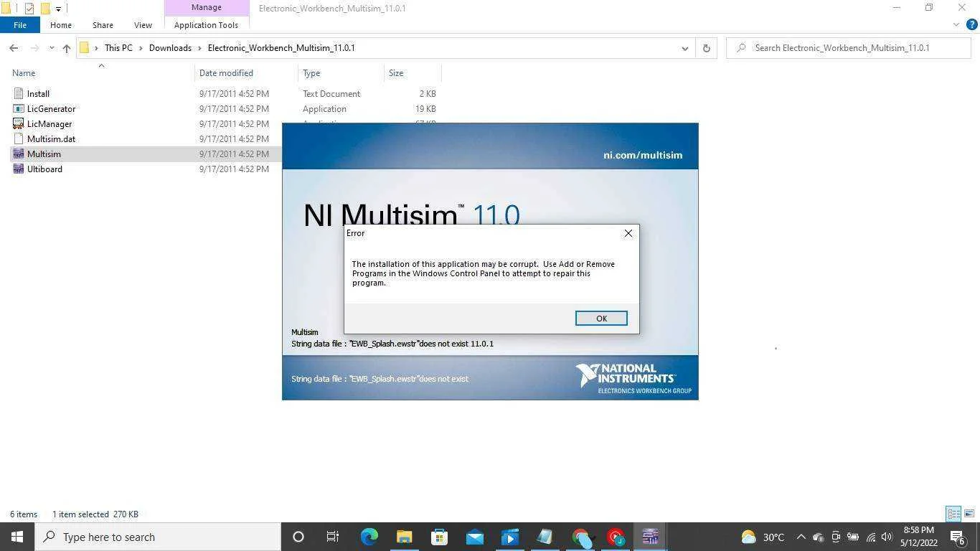Launch Microsoft Edge from the taskbar
Viewport: 980px width, 551px height.
(369, 537)
